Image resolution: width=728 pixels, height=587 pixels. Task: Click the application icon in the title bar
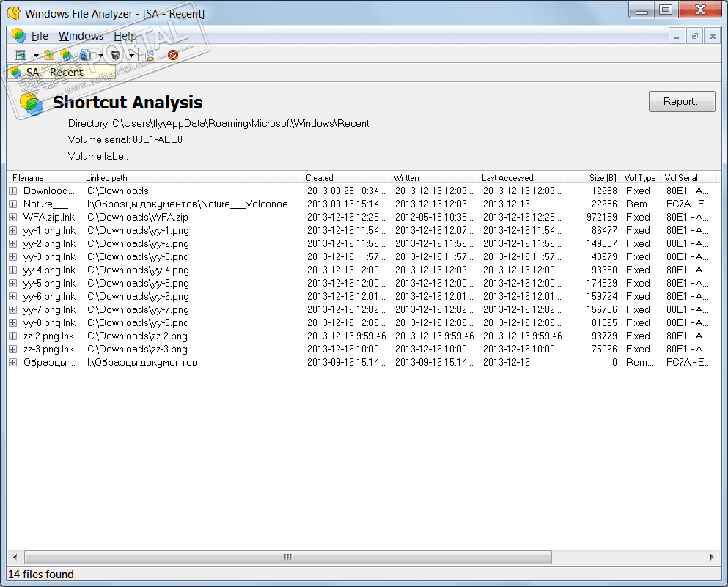point(14,13)
